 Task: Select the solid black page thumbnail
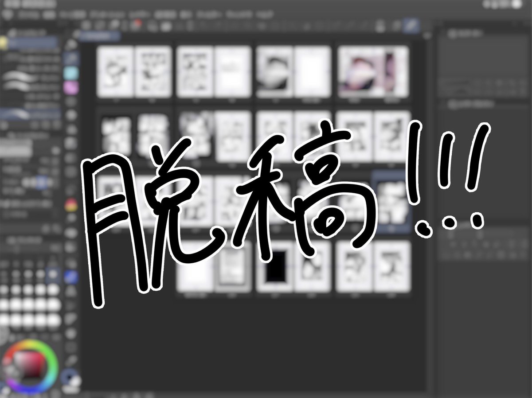276,267
